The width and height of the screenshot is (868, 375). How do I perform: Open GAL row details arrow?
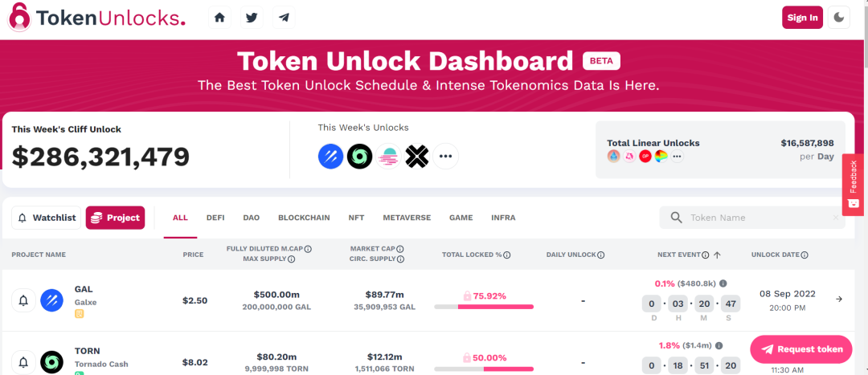click(x=839, y=300)
